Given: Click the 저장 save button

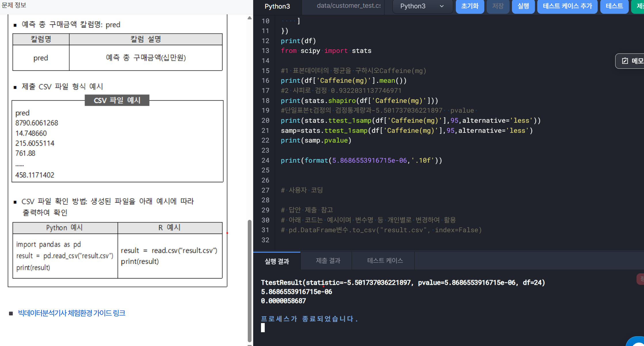Looking at the screenshot, I should tap(498, 6).
